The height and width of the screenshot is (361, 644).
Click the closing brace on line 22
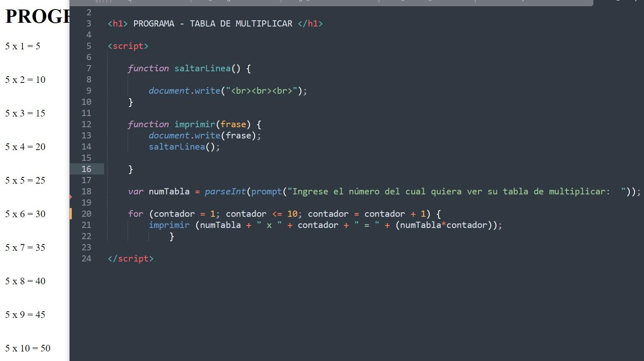pyautogui.click(x=172, y=236)
